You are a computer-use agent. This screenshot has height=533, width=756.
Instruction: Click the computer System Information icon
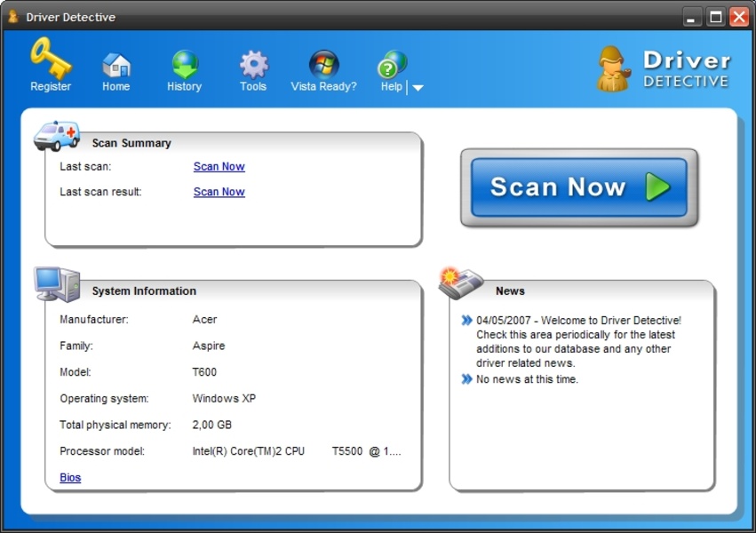(x=56, y=284)
